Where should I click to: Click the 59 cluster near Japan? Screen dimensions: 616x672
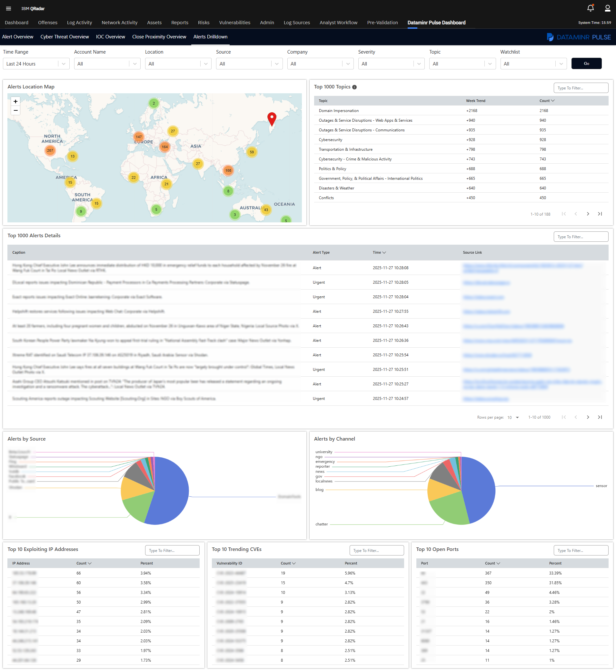click(252, 152)
